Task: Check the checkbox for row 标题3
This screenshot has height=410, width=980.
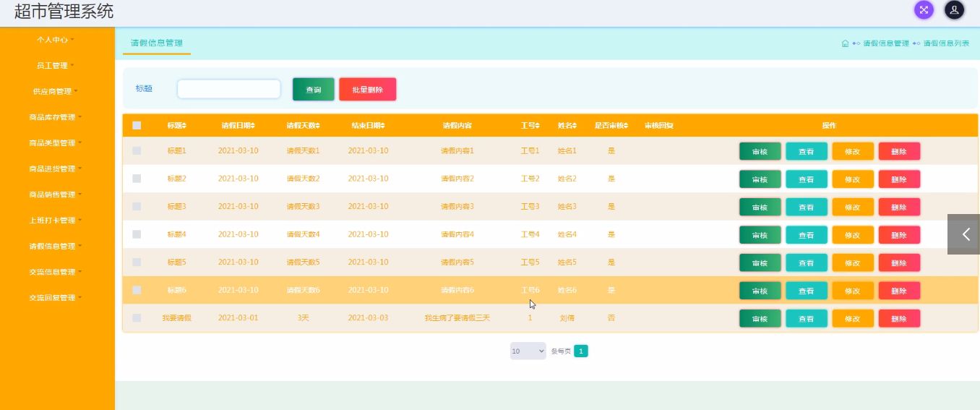Action: tap(137, 206)
